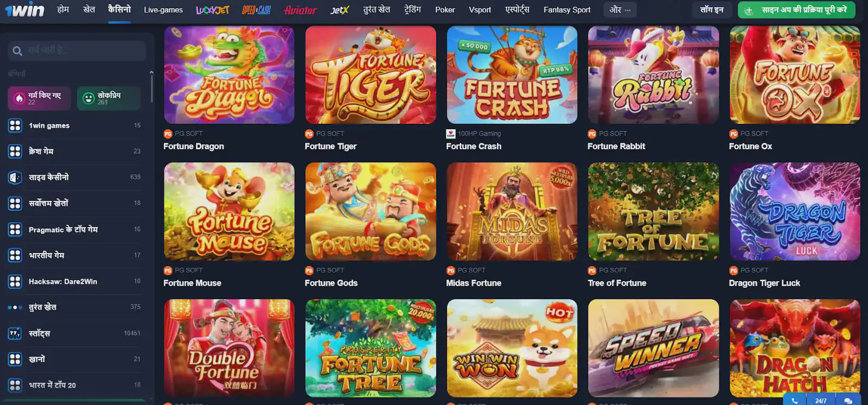Open the Aviator game logo
The image size is (868, 405).
coord(300,10)
